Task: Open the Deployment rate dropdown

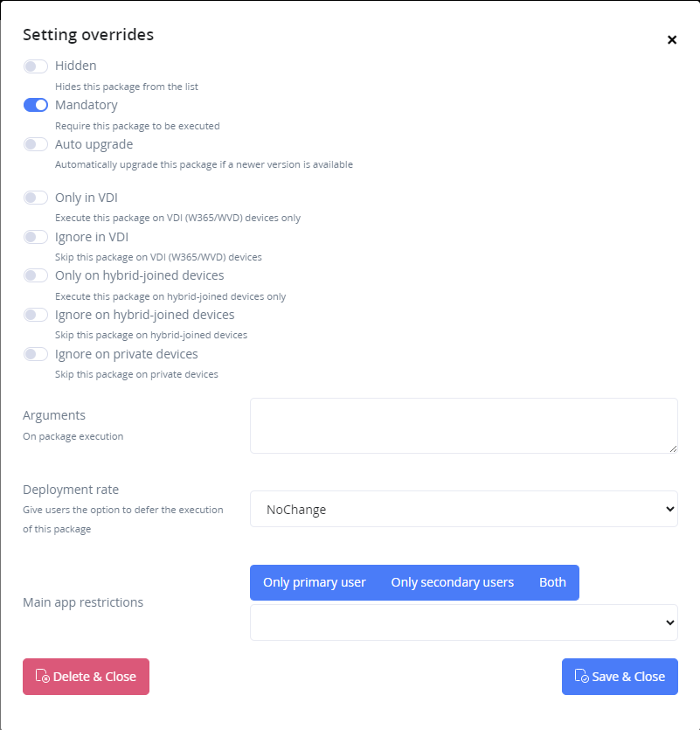Action: pyautogui.click(x=463, y=509)
